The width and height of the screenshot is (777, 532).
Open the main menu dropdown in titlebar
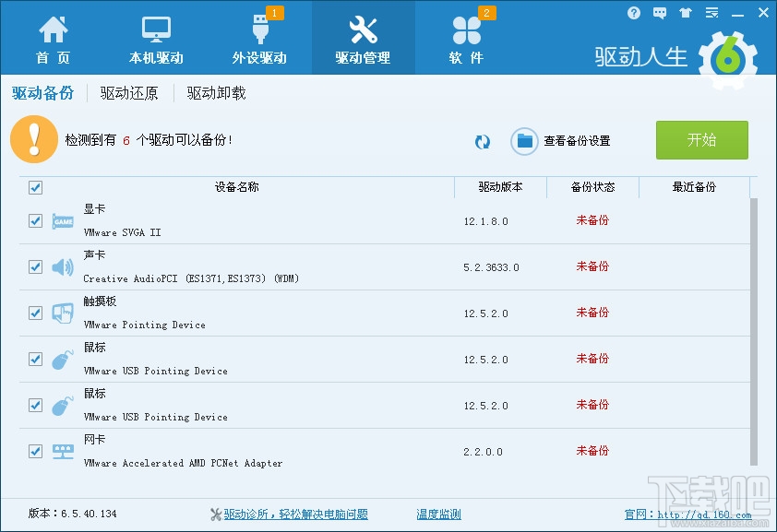pos(711,12)
